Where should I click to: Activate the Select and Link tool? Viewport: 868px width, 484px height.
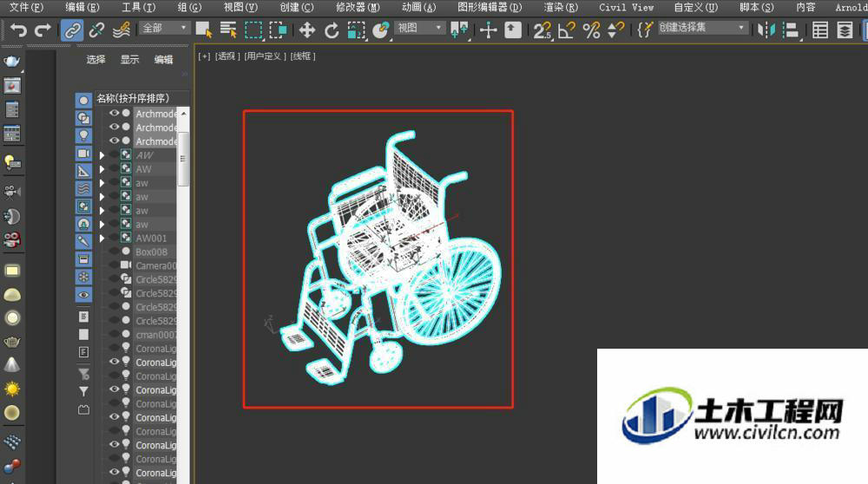click(72, 29)
